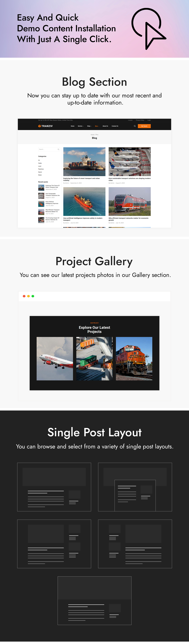Choose the left-sidebar single post layout
Image resolution: width=189 pixels, height=644 pixels.
point(135,544)
